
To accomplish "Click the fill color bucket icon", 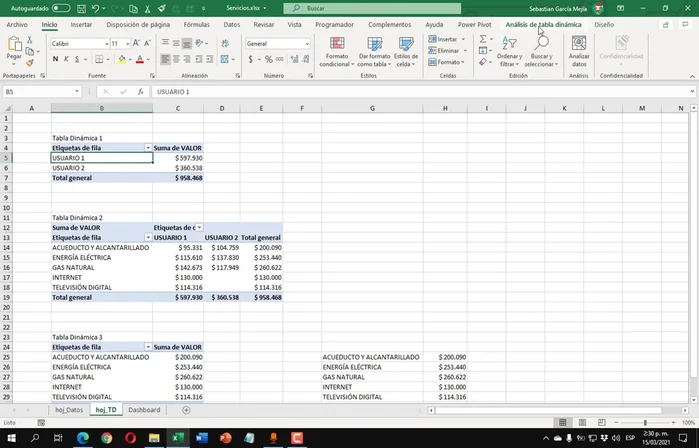I will point(122,59).
